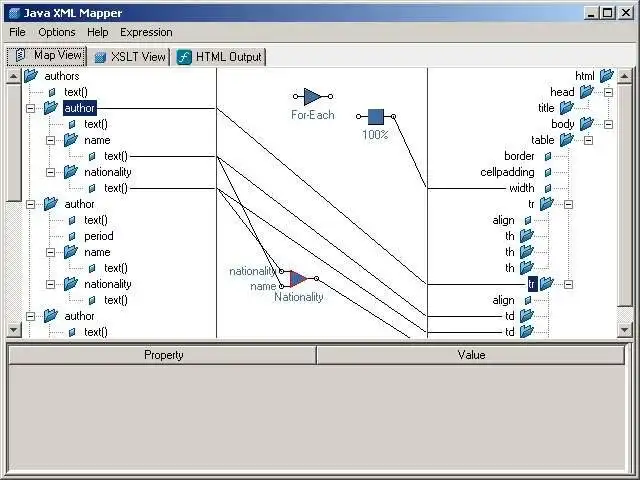The height and width of the screenshot is (480, 640).
Task: Open the Expression menu
Action: coord(146,32)
